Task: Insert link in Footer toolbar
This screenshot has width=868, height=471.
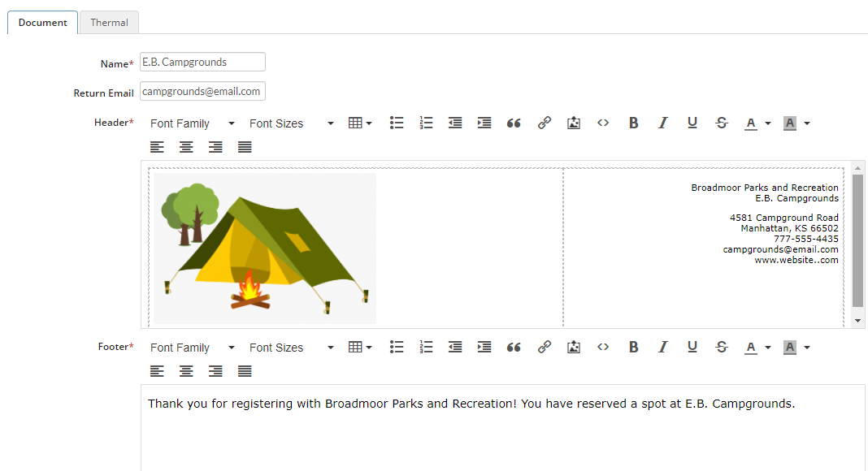Action: click(545, 347)
